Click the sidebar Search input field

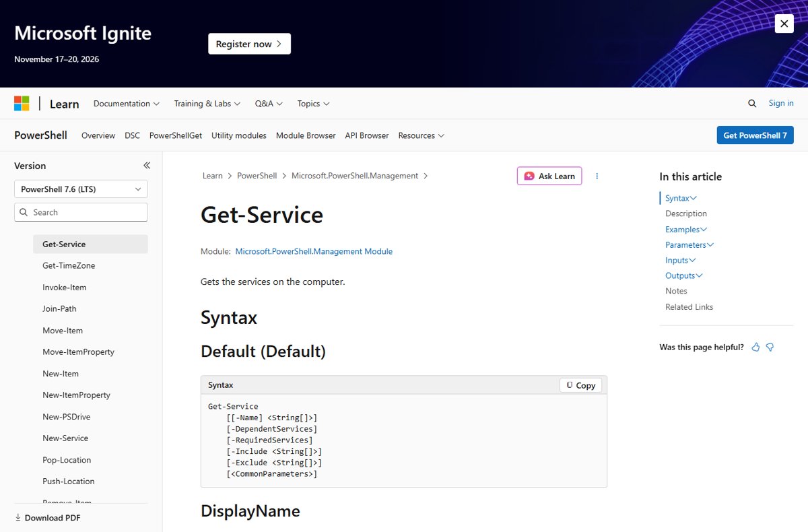pos(81,212)
